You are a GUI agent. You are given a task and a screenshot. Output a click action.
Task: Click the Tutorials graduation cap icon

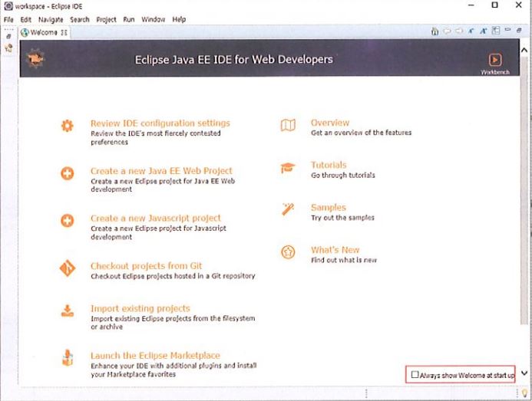coord(288,168)
